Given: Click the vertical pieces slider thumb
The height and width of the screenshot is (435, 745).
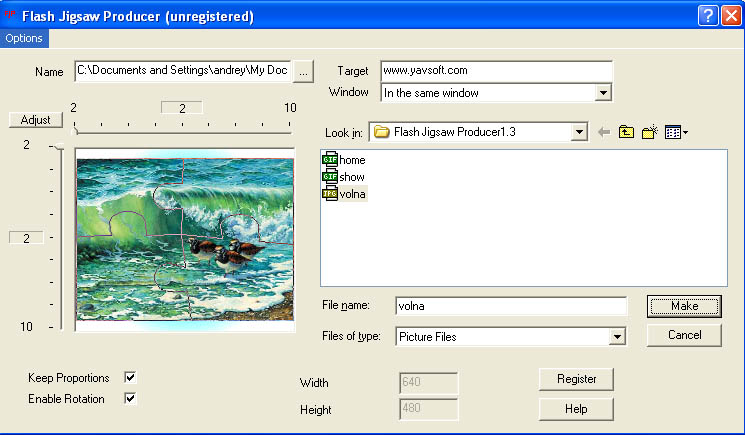Looking at the screenshot, I should pyautogui.click(x=58, y=147).
